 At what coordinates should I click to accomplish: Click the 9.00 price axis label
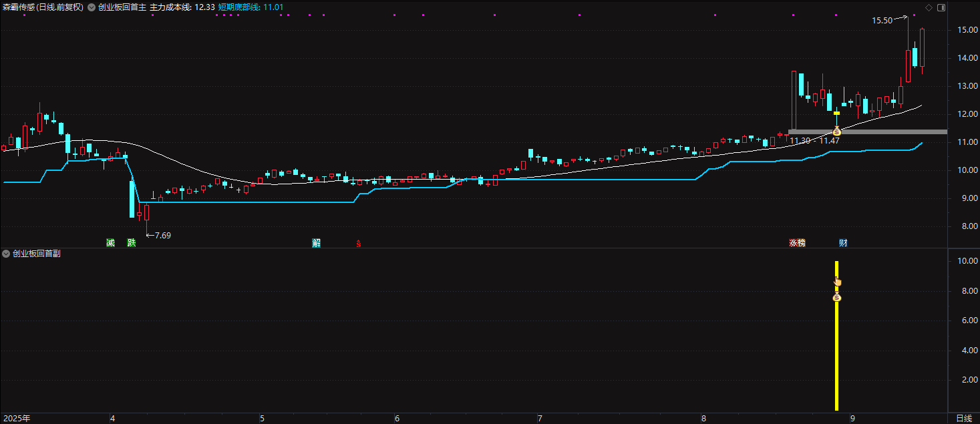click(x=969, y=198)
